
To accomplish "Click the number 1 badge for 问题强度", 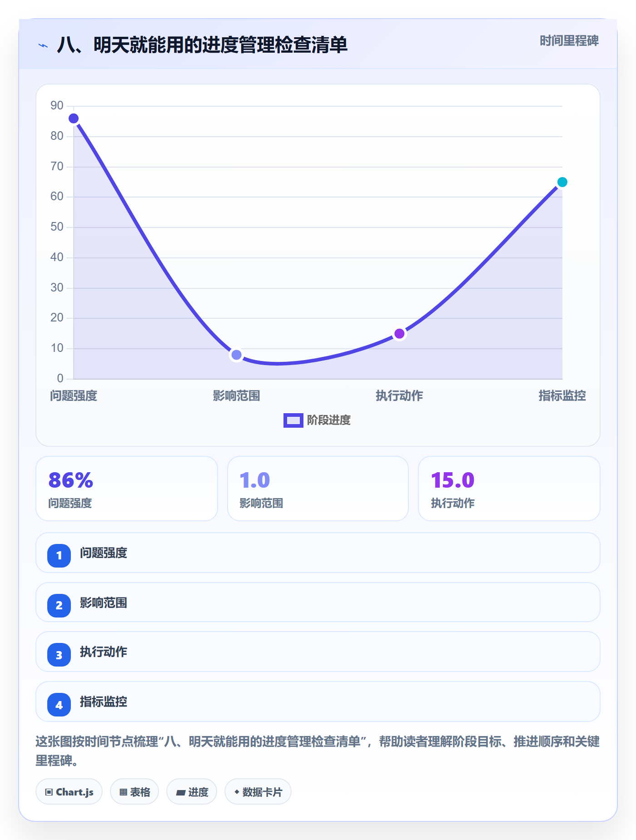I will (x=59, y=555).
